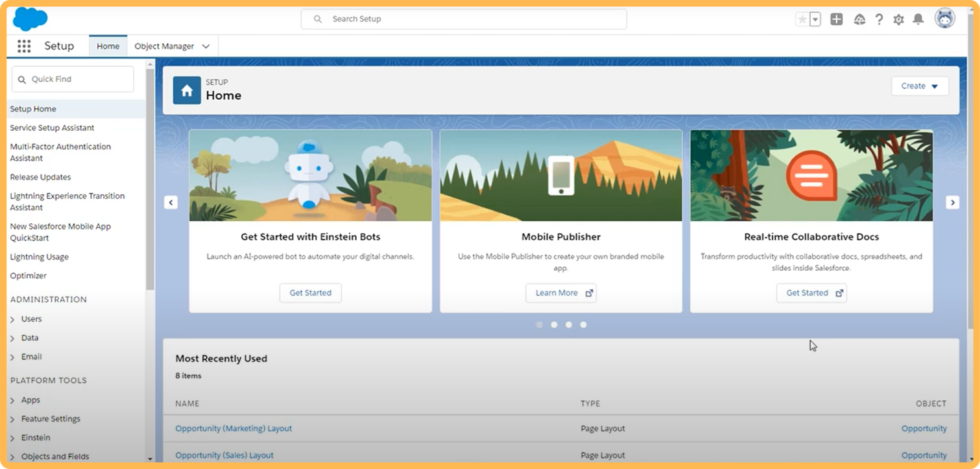Open the Setup gear icon

899,19
